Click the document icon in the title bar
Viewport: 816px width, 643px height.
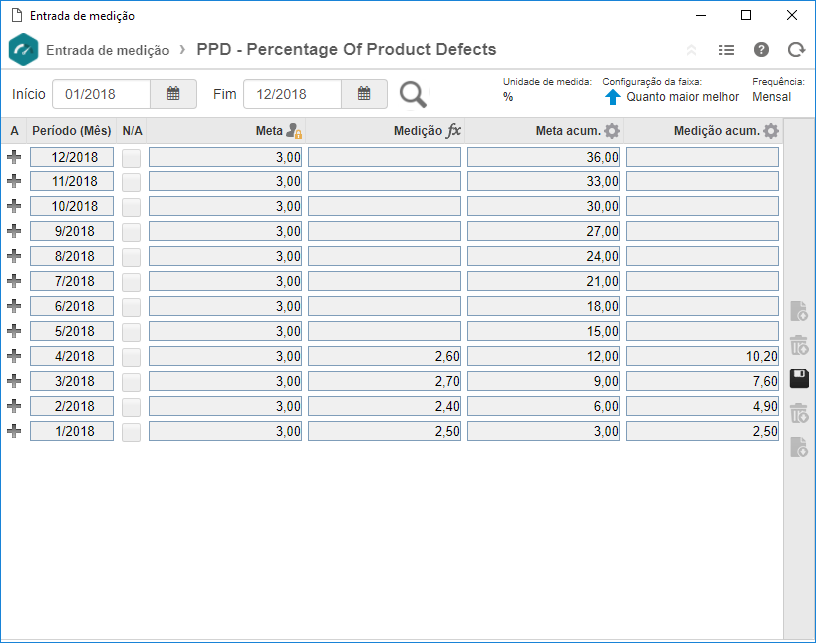point(17,16)
